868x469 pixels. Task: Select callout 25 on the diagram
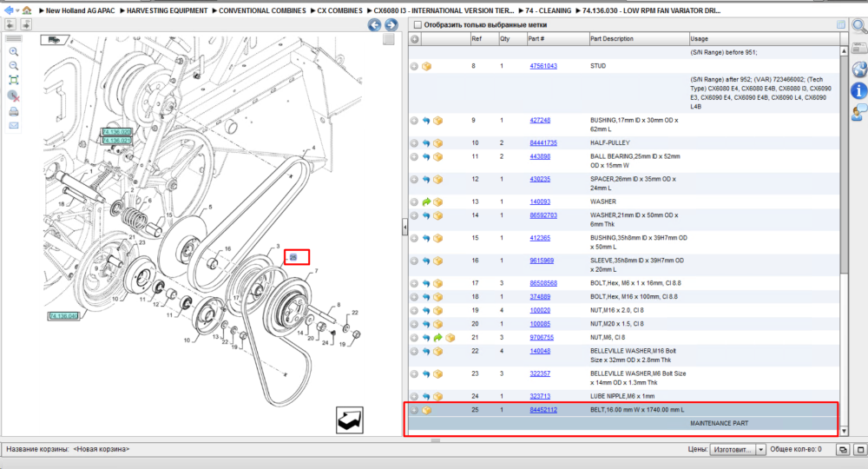[293, 257]
